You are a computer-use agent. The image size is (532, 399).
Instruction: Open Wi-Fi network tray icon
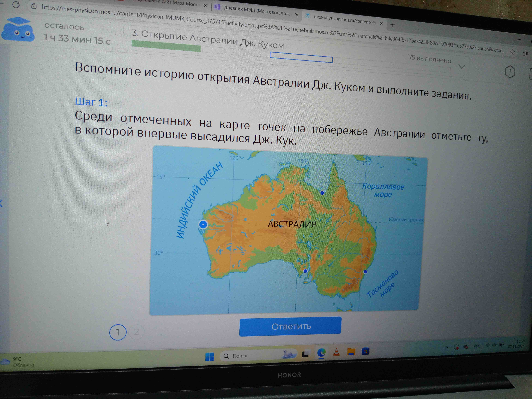[488, 345]
